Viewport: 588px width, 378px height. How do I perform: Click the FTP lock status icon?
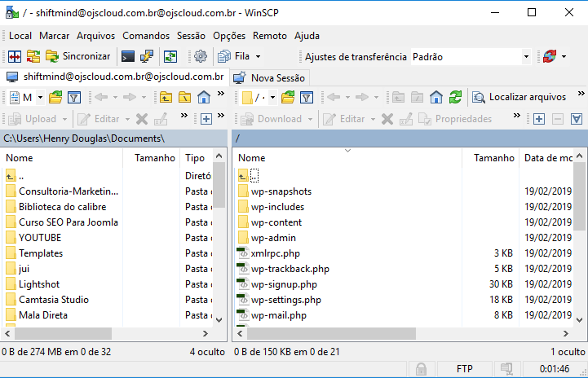pyautogui.click(x=421, y=369)
